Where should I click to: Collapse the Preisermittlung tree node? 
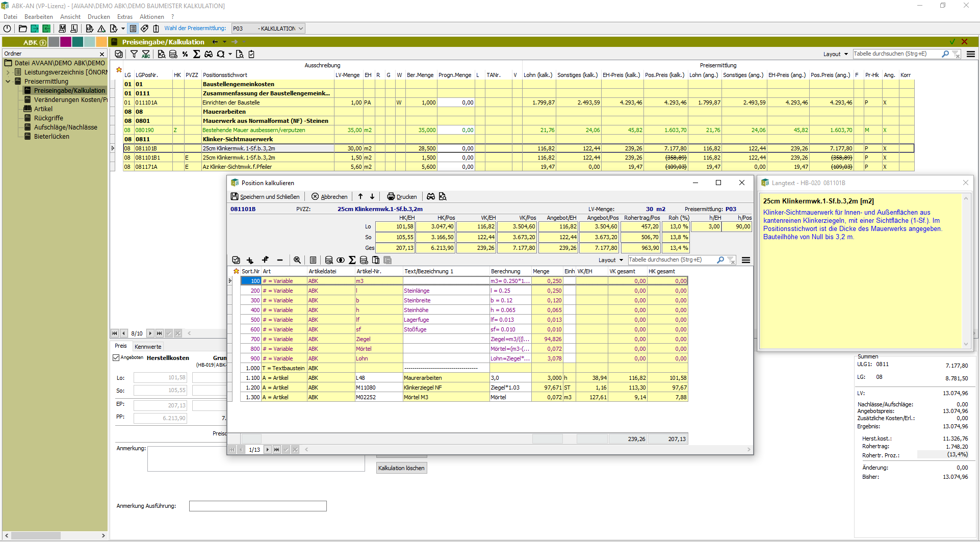(8, 82)
